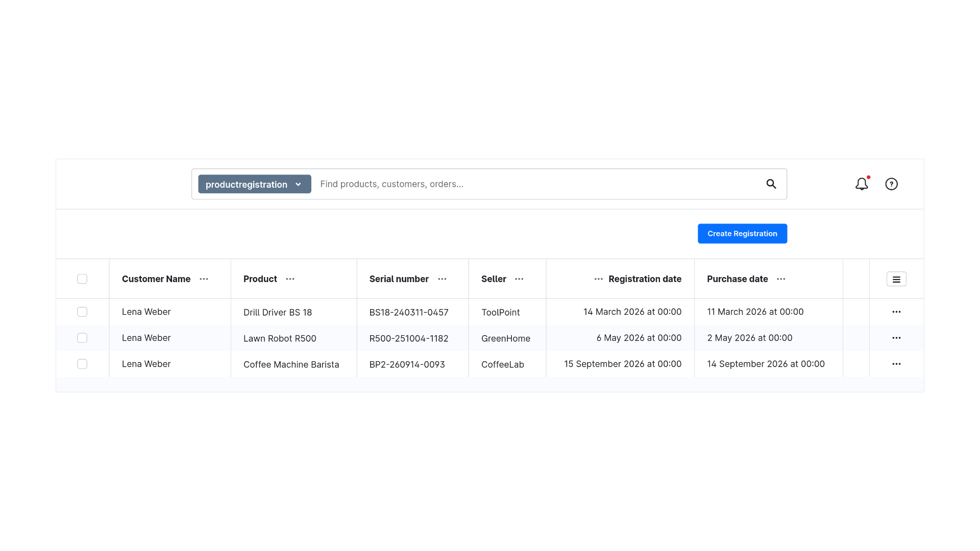The height and width of the screenshot is (551, 980).
Task: Open Product column options dots
Action: (x=290, y=279)
